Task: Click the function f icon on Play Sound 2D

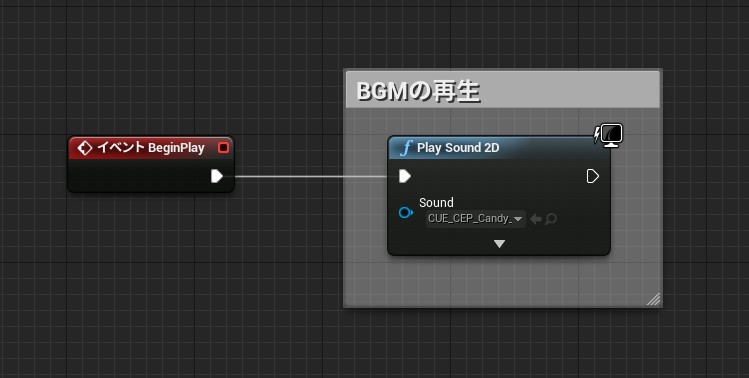Action: click(406, 148)
